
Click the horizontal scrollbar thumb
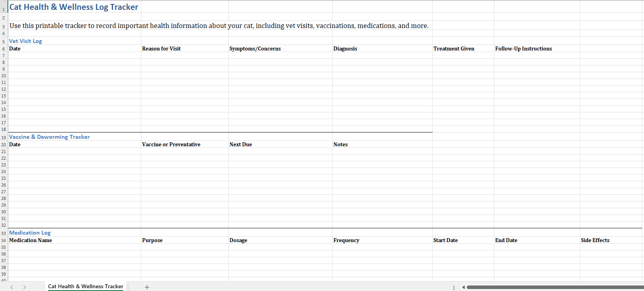tap(555, 287)
